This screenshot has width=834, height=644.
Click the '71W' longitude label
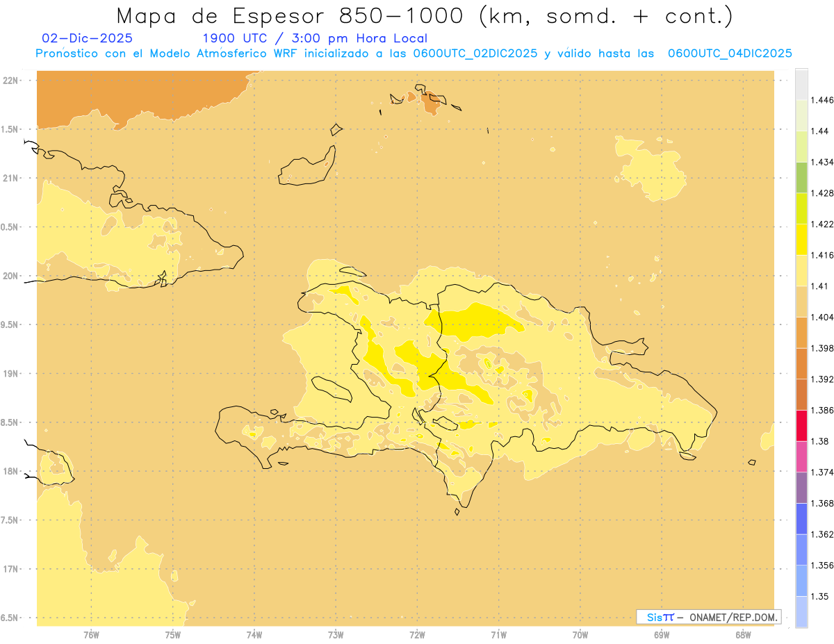(499, 634)
